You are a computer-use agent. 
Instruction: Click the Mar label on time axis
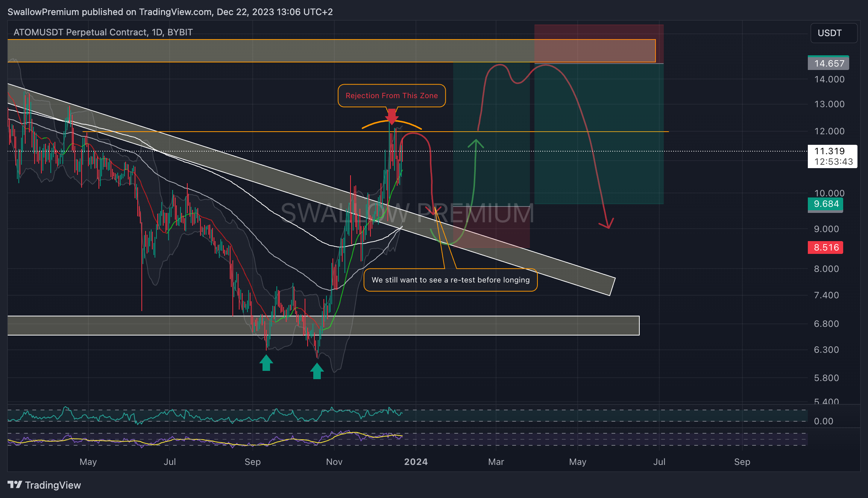(x=496, y=462)
